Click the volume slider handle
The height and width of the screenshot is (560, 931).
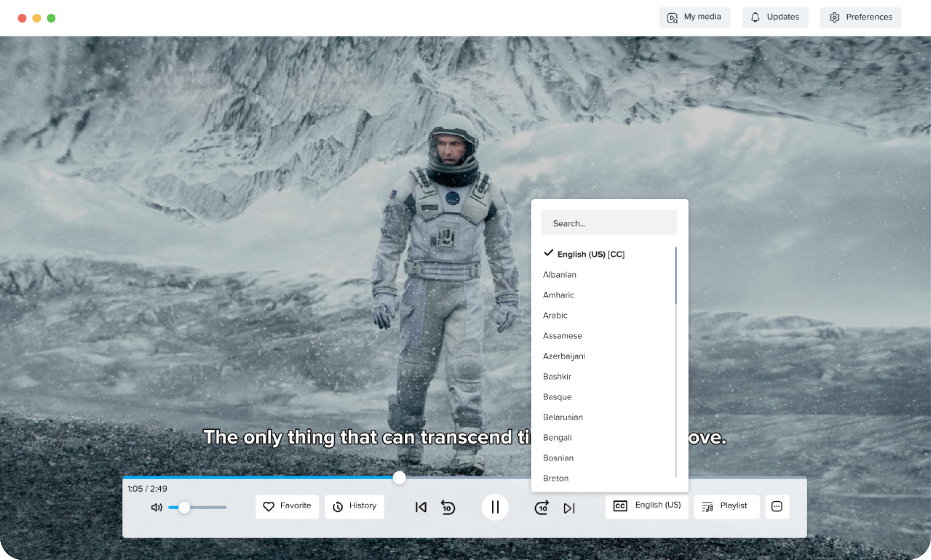pyautogui.click(x=184, y=508)
